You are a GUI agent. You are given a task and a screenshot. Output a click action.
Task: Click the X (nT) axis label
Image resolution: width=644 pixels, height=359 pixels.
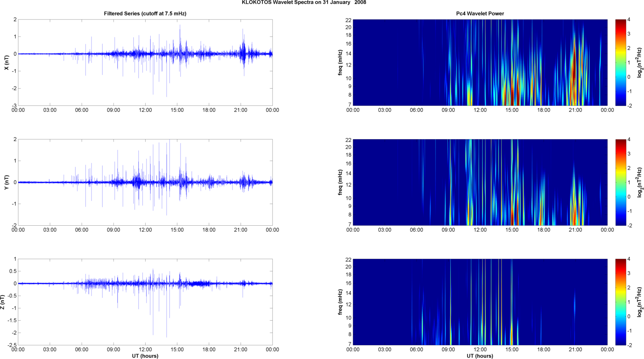pyautogui.click(x=6, y=62)
